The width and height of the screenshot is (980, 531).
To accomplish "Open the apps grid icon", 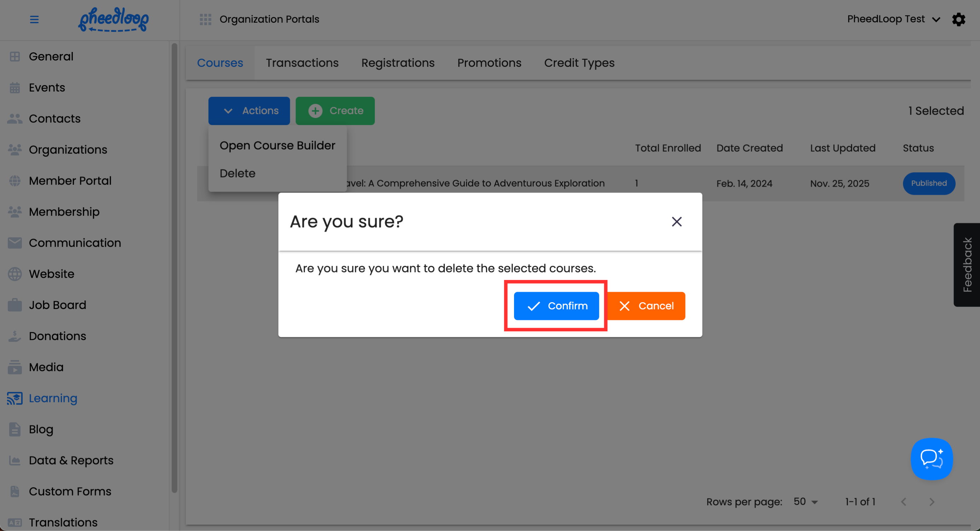I will (205, 19).
